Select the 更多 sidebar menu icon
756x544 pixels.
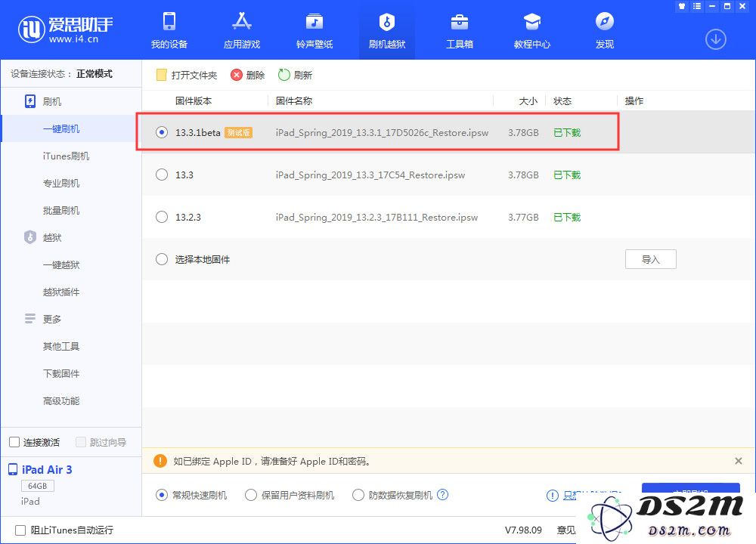[30, 319]
